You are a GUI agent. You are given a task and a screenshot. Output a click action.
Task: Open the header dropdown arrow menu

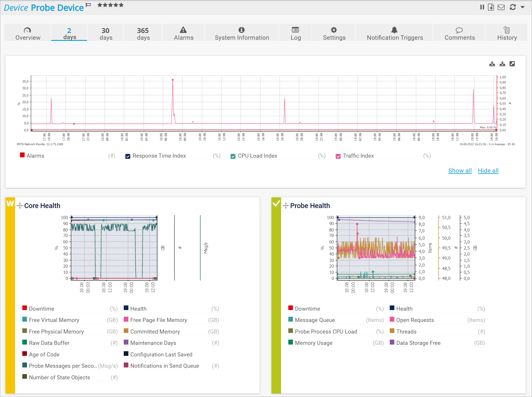click(522, 7)
